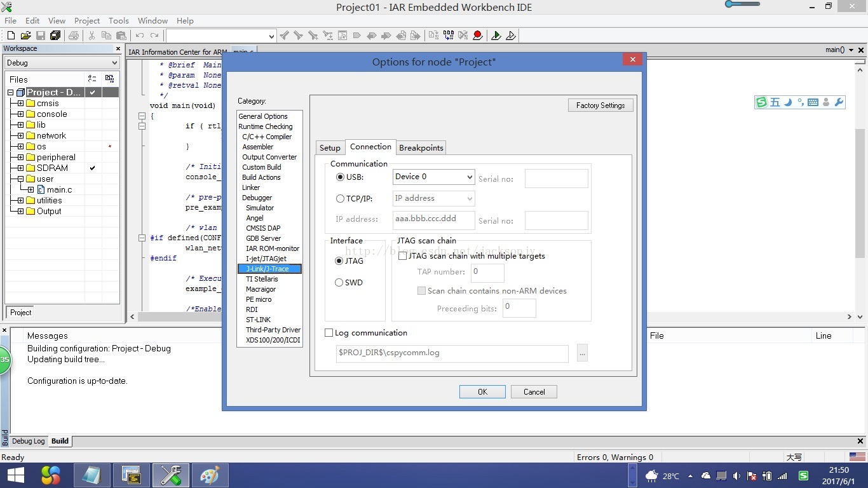Click the OK button
Image resolution: width=868 pixels, height=488 pixels.
tap(482, 392)
